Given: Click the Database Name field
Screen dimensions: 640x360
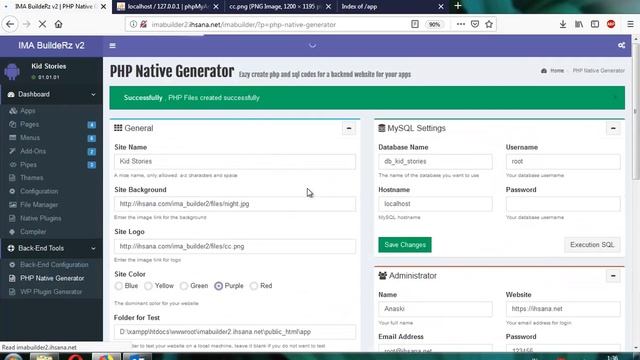Looking at the screenshot, I should pos(435,162).
